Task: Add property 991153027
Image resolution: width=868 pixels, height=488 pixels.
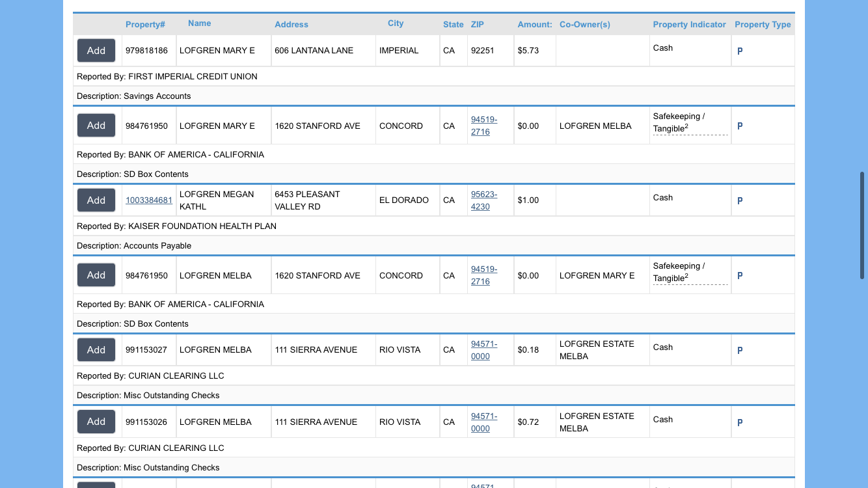Action: (96, 350)
